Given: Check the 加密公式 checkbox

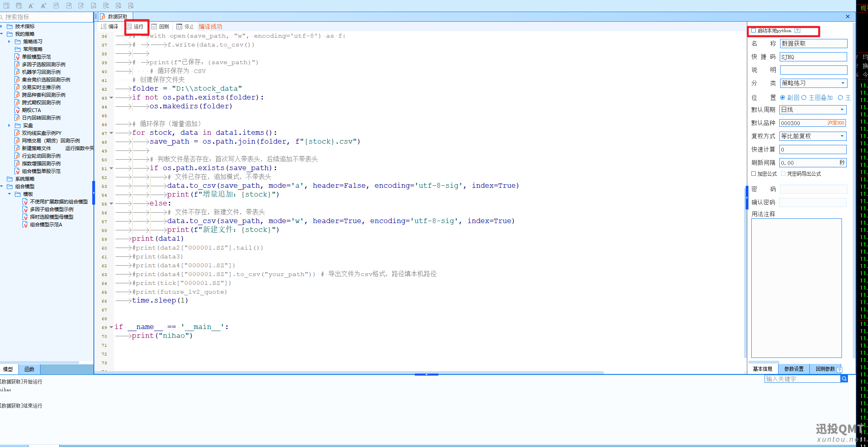Looking at the screenshot, I should (753, 174).
